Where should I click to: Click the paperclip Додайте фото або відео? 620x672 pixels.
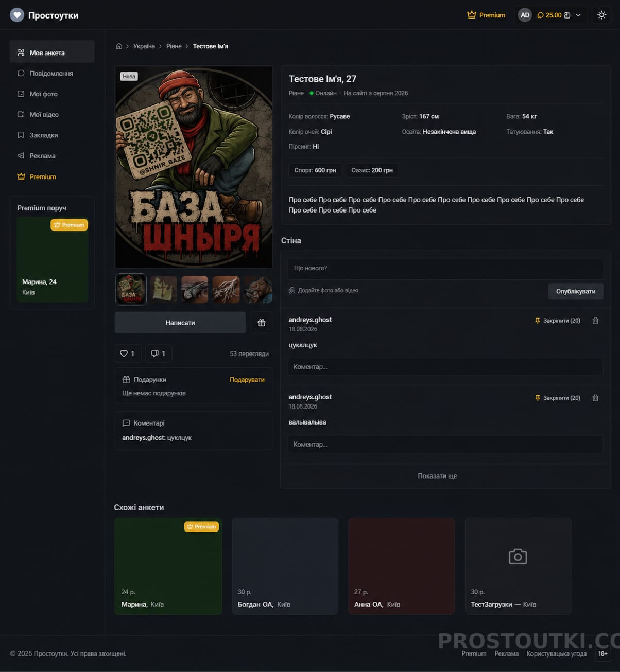323,291
